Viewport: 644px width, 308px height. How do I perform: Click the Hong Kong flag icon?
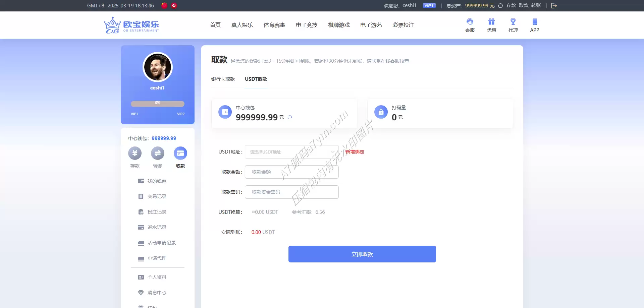pyautogui.click(x=174, y=5)
